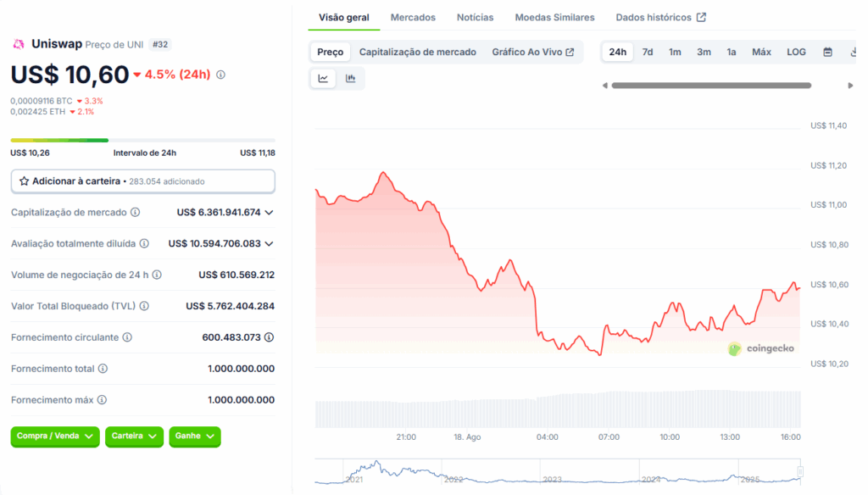Select the 3m time range
The image size is (868, 495).
704,52
